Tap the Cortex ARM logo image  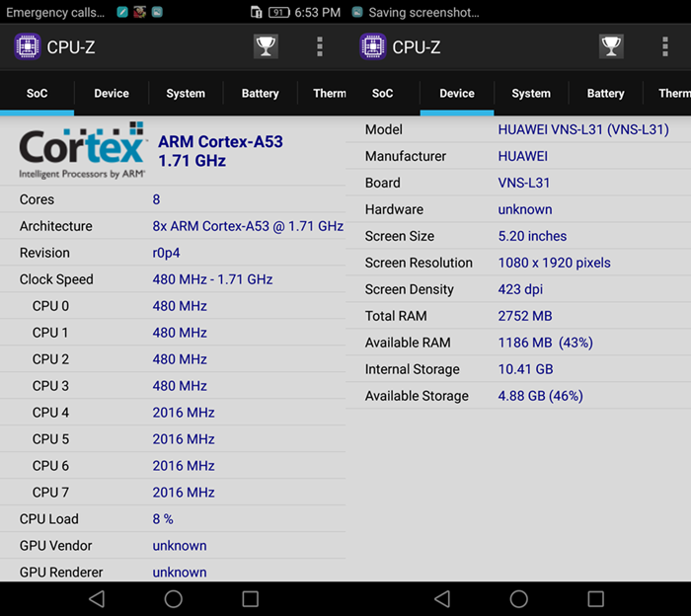coord(82,151)
